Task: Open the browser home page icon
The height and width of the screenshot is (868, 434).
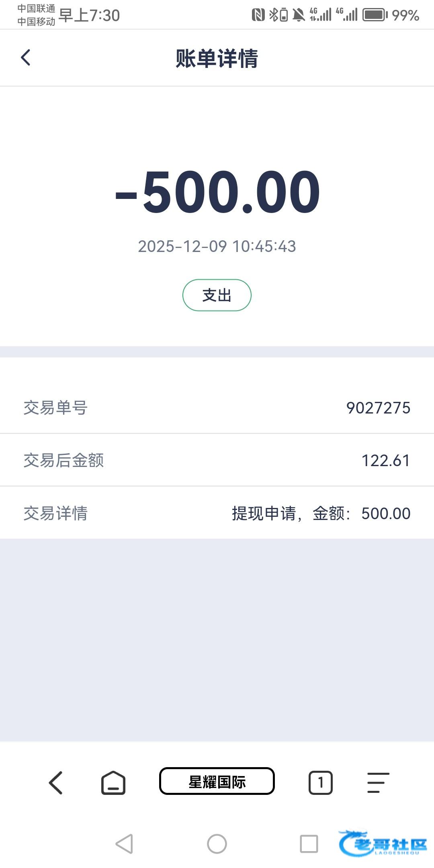Action: (113, 783)
